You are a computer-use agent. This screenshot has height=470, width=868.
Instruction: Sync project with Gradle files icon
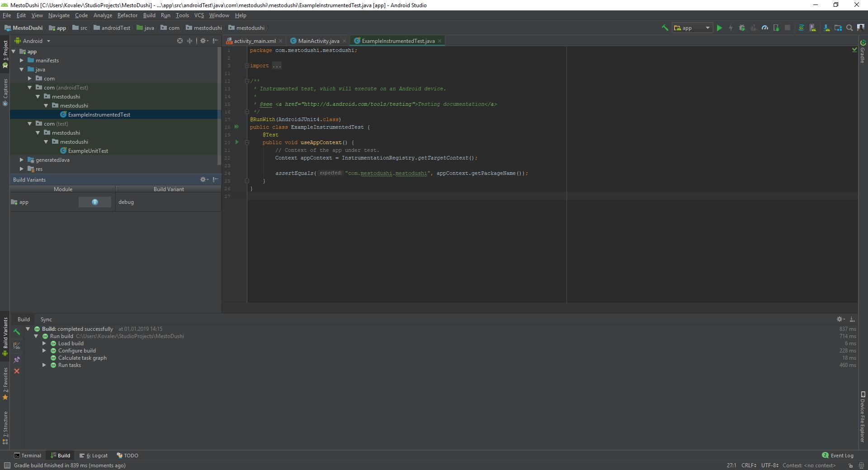(801, 28)
